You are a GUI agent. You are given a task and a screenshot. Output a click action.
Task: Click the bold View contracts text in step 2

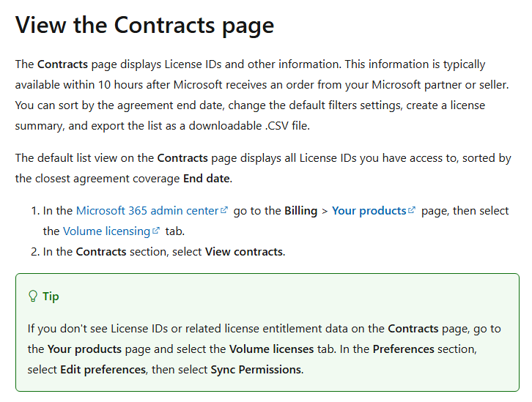click(x=244, y=251)
